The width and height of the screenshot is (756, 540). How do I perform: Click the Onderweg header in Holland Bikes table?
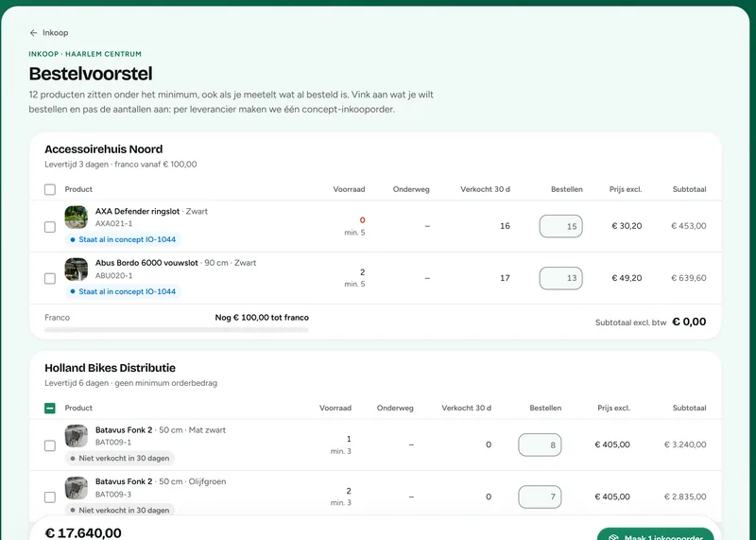(x=395, y=408)
